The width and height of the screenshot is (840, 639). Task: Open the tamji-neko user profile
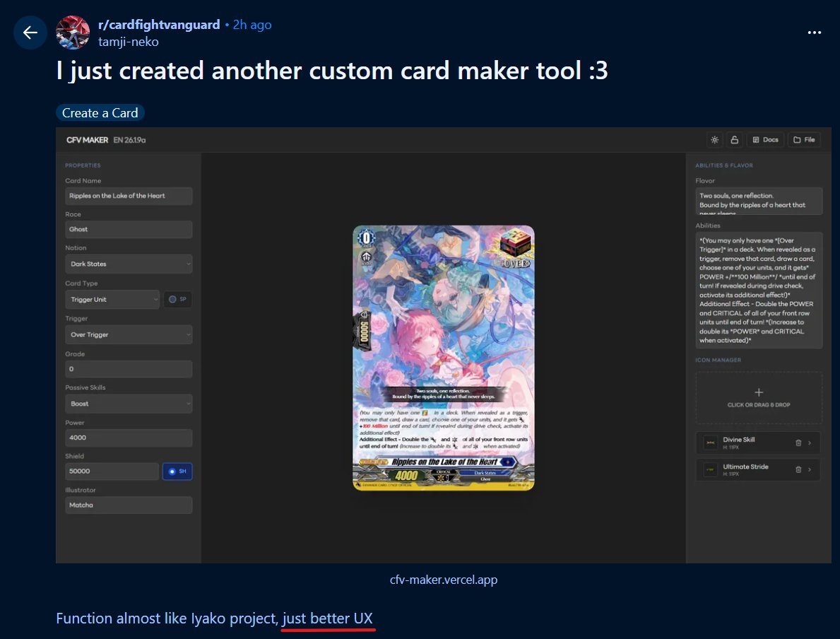[129, 42]
